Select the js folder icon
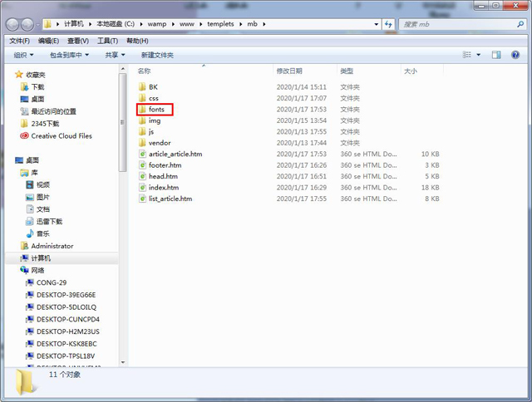This screenshot has height=402, width=532. (142, 131)
